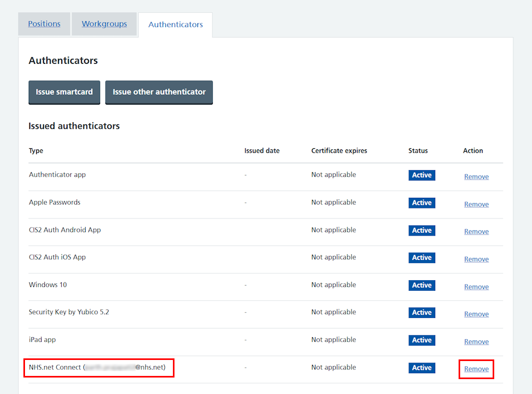The image size is (532, 394).
Task: Click the 'Type' column header
Action: click(36, 150)
